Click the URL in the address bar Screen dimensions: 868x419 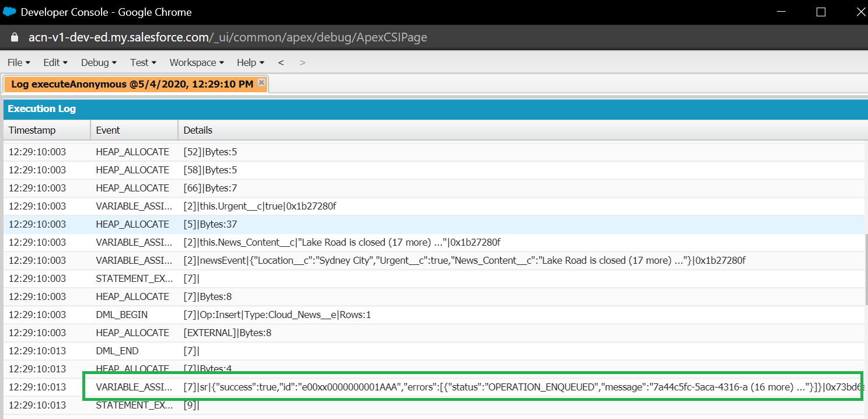[x=228, y=37]
